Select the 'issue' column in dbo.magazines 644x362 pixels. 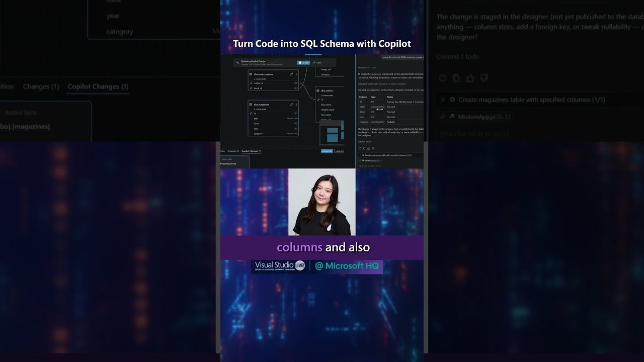click(273, 124)
